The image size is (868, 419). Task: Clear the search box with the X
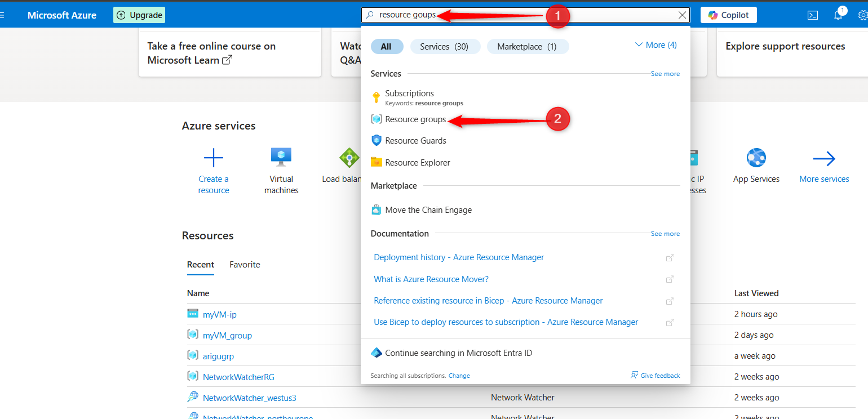tap(682, 15)
